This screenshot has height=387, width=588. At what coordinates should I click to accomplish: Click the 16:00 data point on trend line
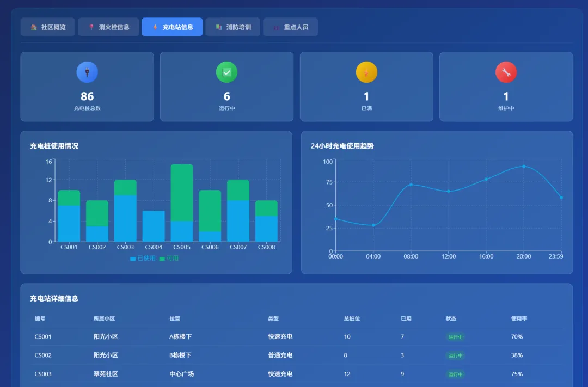486,179
